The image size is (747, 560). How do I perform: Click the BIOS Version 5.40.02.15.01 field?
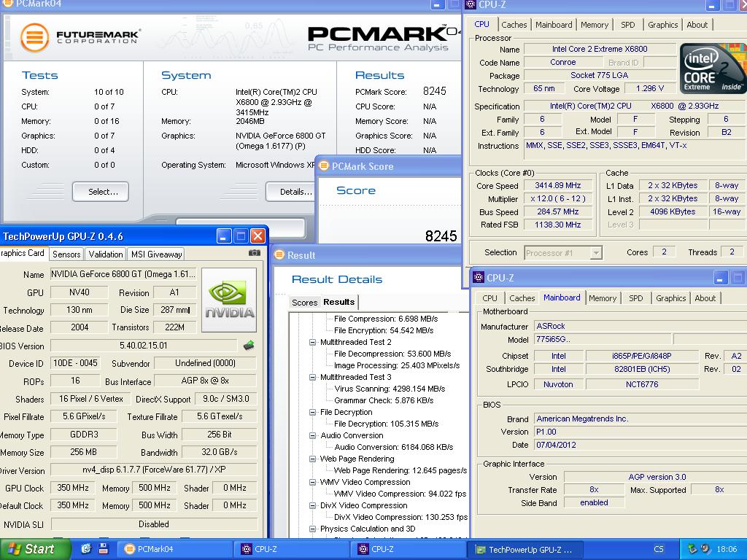(144, 345)
